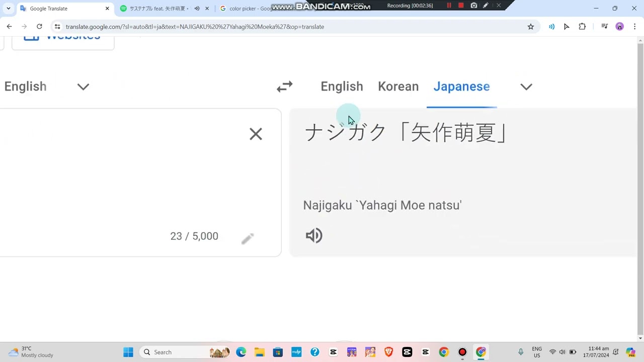This screenshot has height=362, width=644.
Task: Open the Websites translation button
Action: pos(63,39)
